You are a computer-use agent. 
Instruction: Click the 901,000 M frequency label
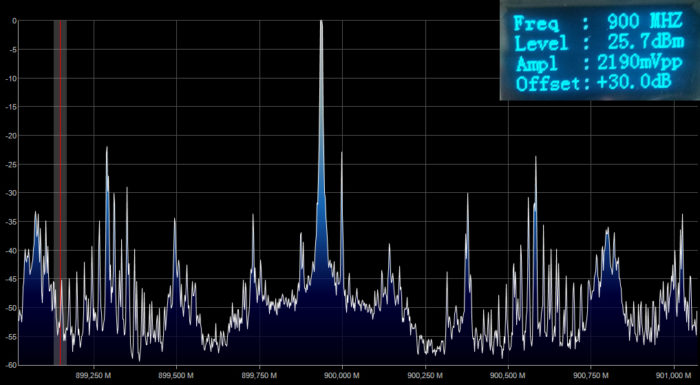pos(674,375)
